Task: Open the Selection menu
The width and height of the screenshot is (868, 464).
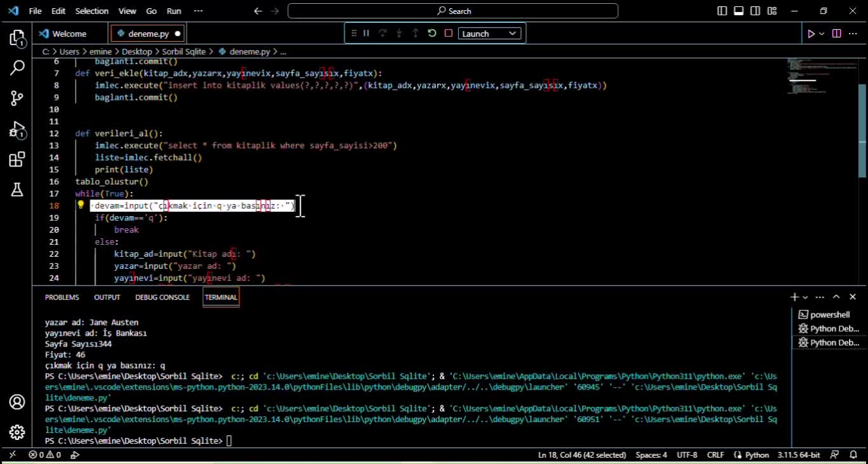Action: coord(92,11)
